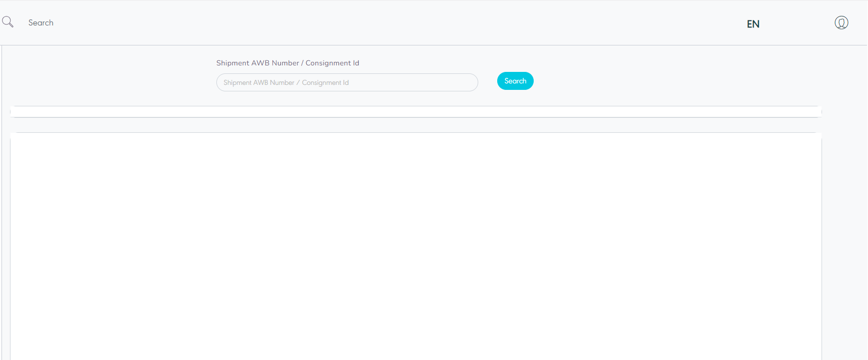This screenshot has width=868, height=360.
Task: Click the top bar Search text field
Action: (41, 23)
